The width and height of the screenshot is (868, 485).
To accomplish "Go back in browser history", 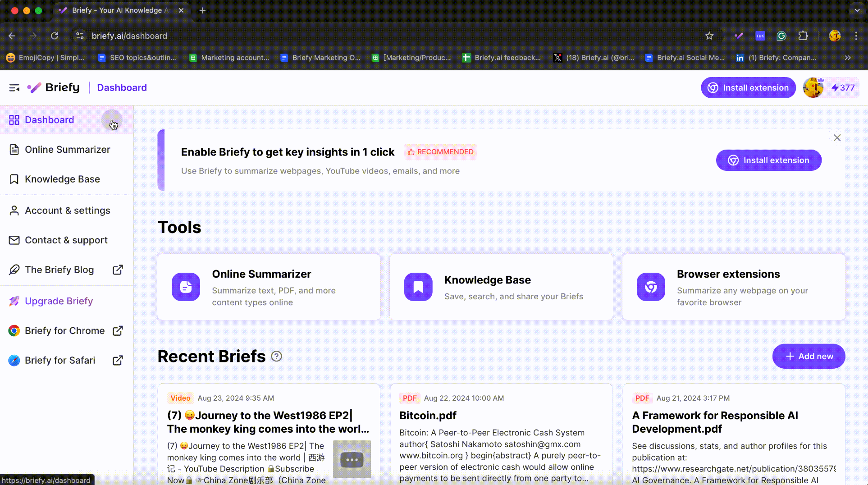I will [12, 36].
